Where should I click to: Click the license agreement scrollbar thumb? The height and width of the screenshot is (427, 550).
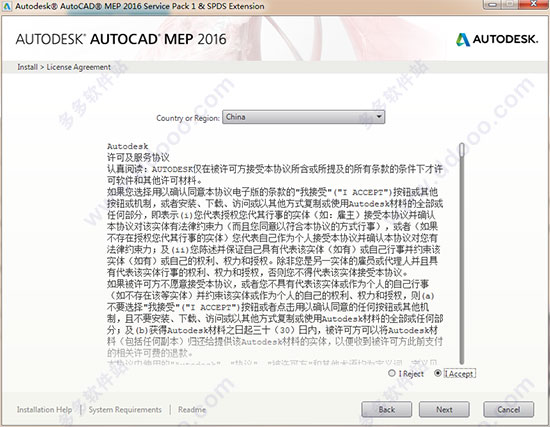click(x=462, y=149)
